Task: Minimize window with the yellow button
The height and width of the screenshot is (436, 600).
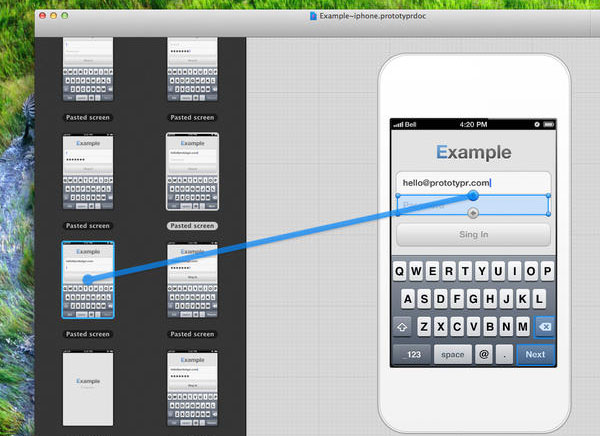Action: (54, 16)
